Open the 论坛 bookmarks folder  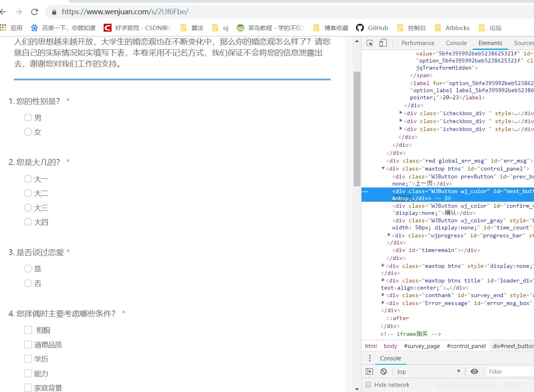pyautogui.click(x=490, y=28)
